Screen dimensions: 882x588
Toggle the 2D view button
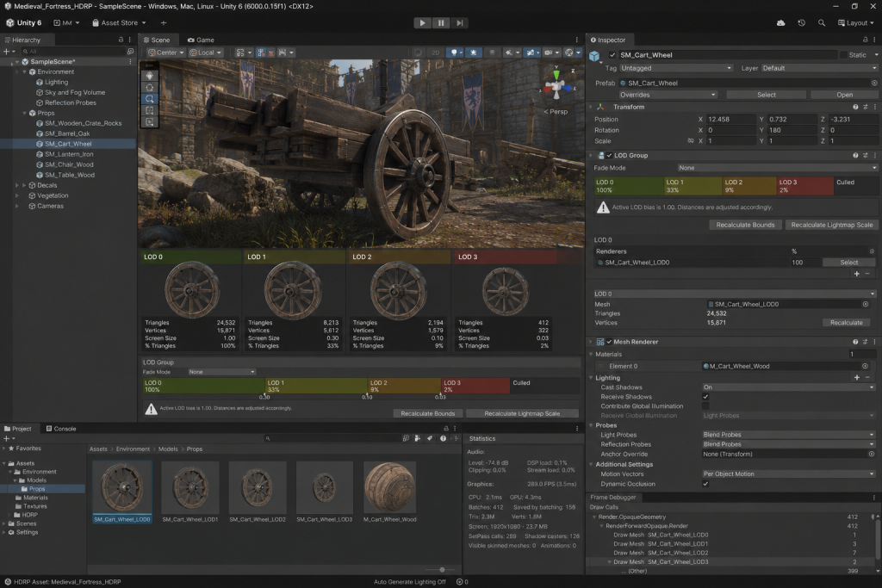(x=435, y=53)
